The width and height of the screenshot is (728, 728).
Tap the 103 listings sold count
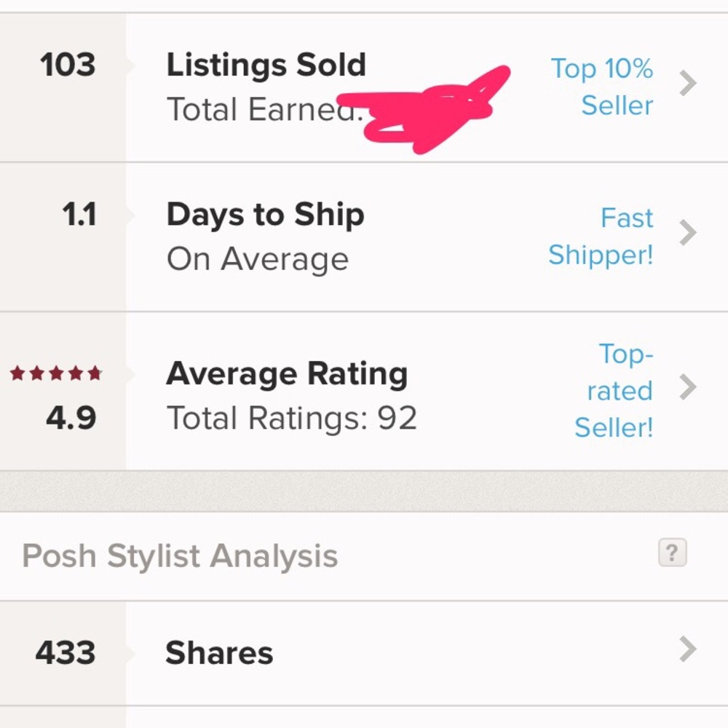coord(67,66)
